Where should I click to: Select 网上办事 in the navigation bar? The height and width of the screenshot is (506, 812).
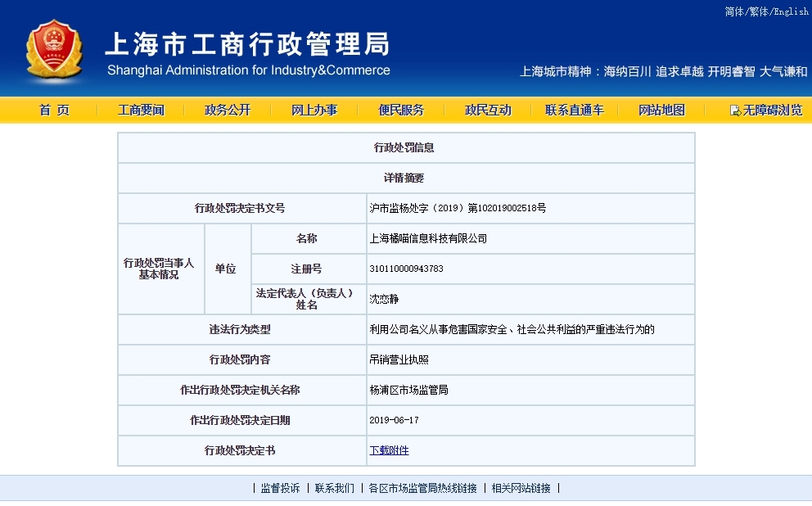pos(314,111)
